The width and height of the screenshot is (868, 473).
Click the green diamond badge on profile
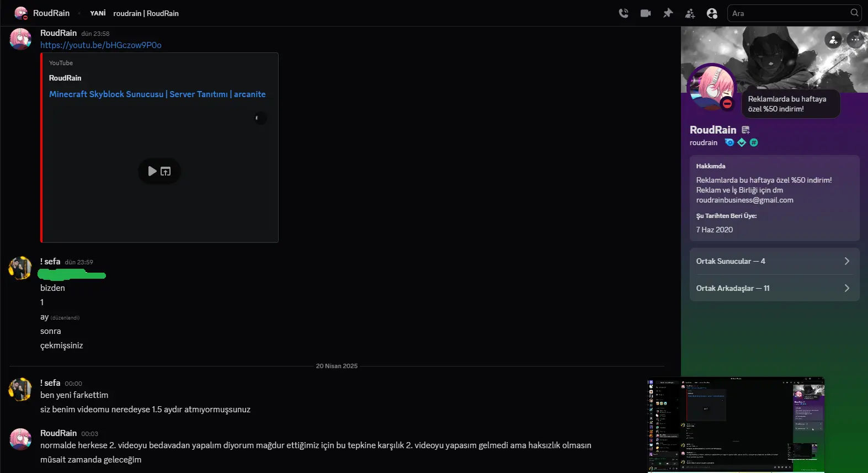click(742, 142)
